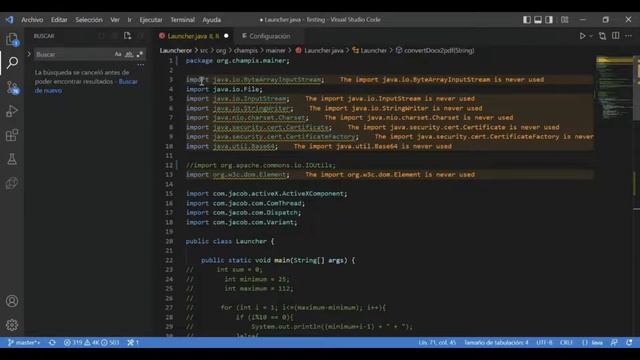Image resolution: width=640 pixels, height=360 pixels.
Task: Open more editor actions ellipsis
Action: [x=628, y=36]
